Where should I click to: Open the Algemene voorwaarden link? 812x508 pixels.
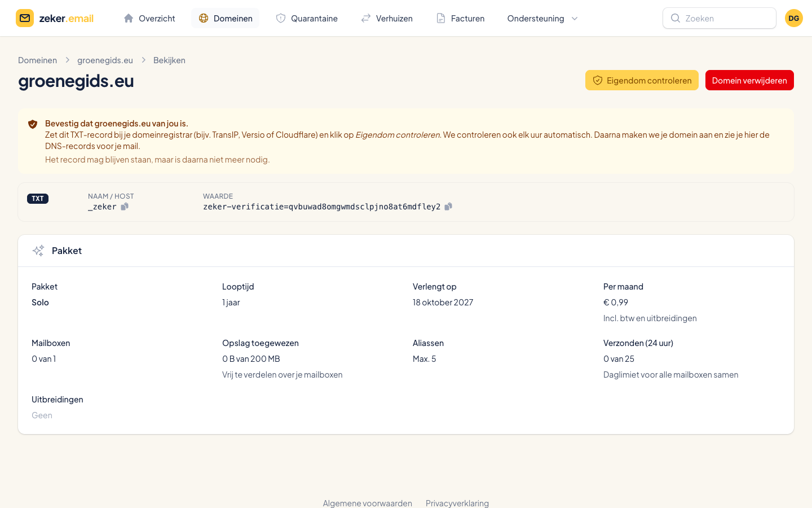(368, 503)
